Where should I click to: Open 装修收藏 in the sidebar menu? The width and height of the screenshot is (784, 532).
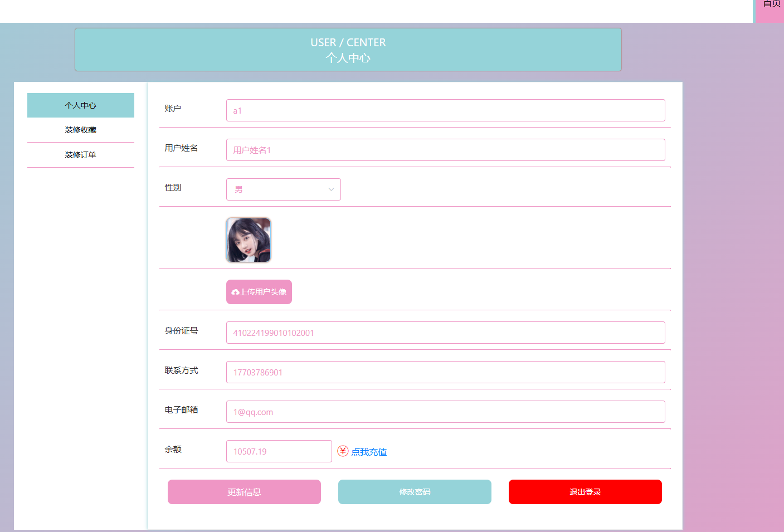click(x=81, y=130)
